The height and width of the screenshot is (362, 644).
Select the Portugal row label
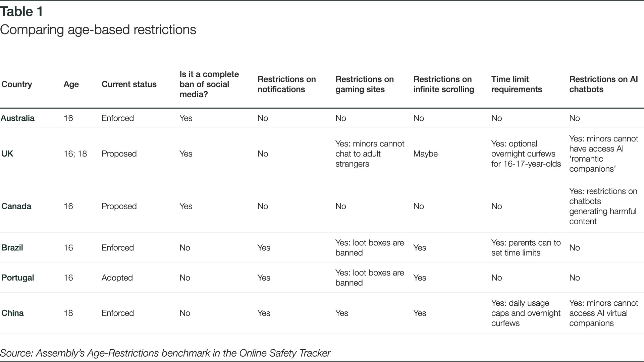18,278
